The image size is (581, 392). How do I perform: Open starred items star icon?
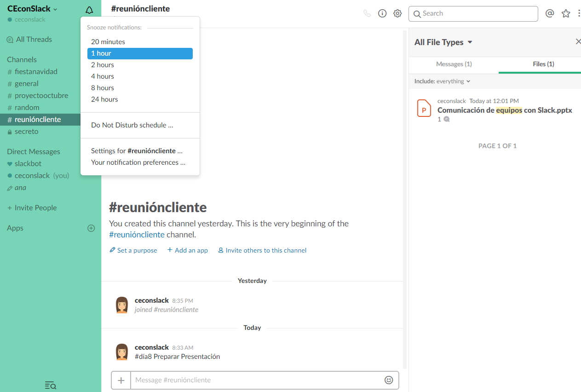566,13
